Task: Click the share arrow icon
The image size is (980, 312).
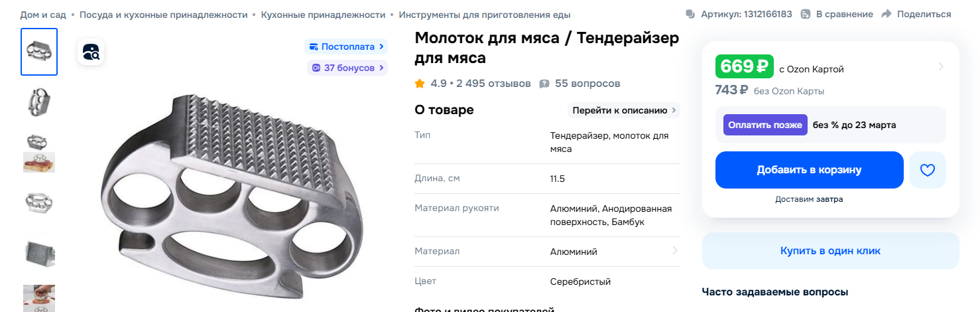Action: (887, 14)
